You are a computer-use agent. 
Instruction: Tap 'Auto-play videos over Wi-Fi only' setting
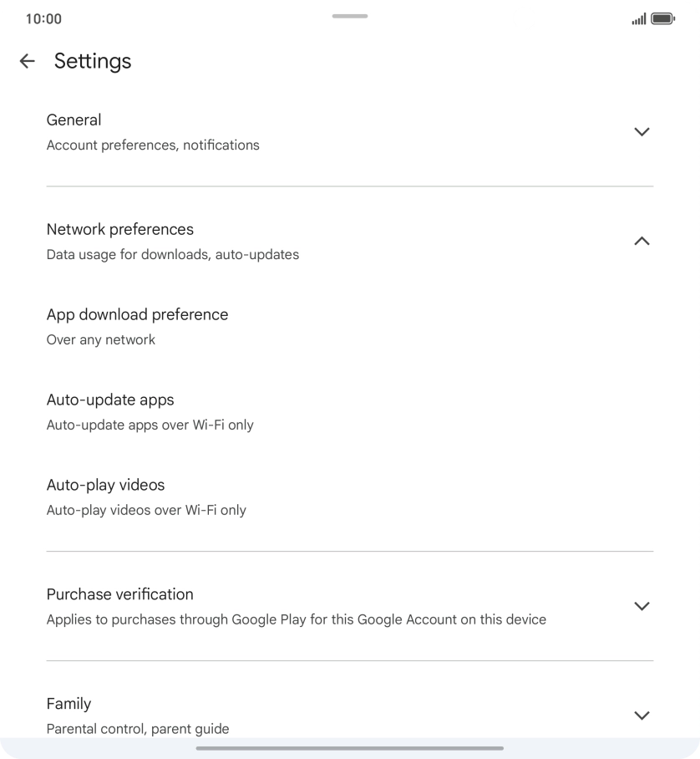(x=145, y=510)
